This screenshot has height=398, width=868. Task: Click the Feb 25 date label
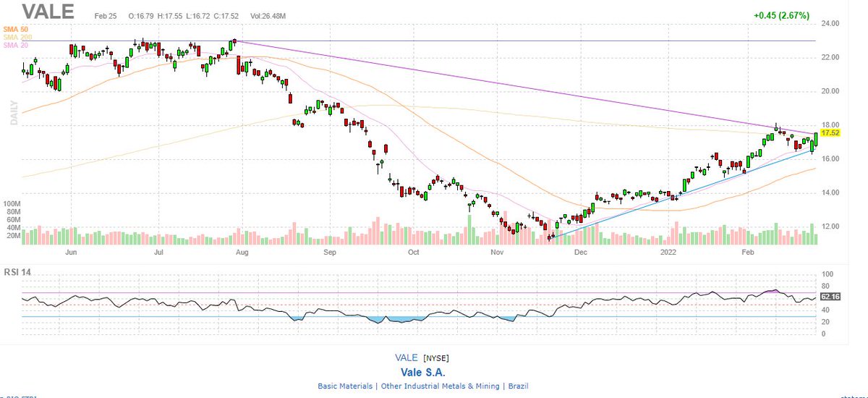tap(106, 15)
